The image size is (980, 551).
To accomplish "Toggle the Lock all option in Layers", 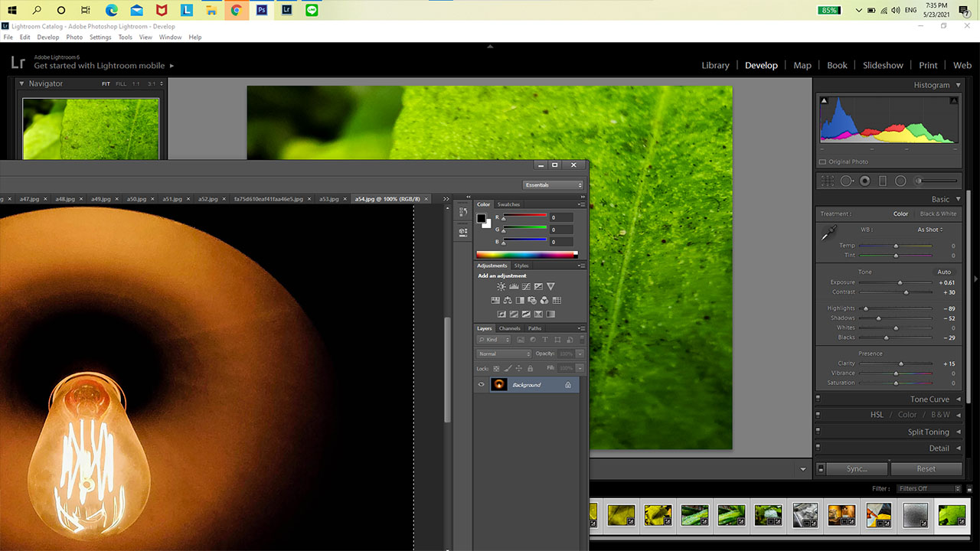I will click(529, 368).
